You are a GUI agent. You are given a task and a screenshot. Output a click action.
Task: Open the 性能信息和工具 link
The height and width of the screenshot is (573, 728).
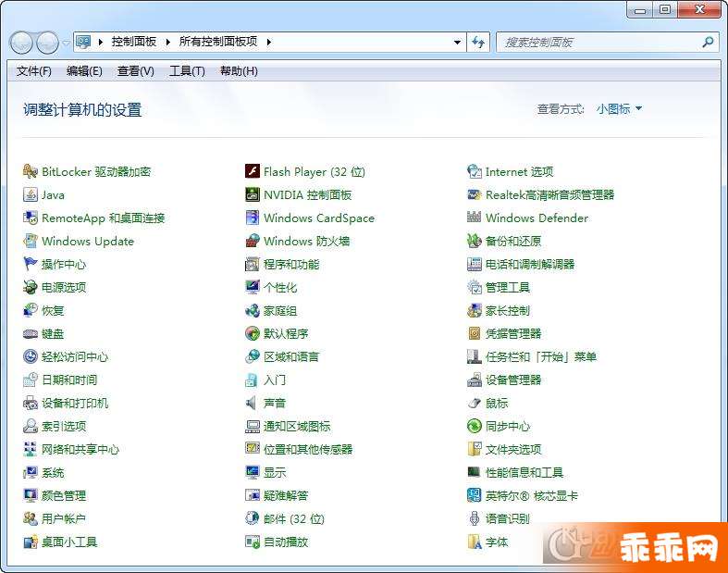[524, 473]
